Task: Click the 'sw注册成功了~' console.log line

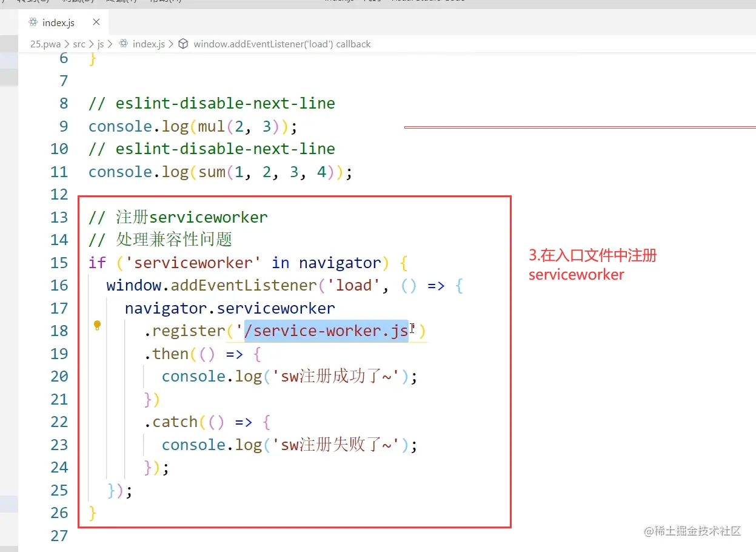Action: [x=290, y=376]
